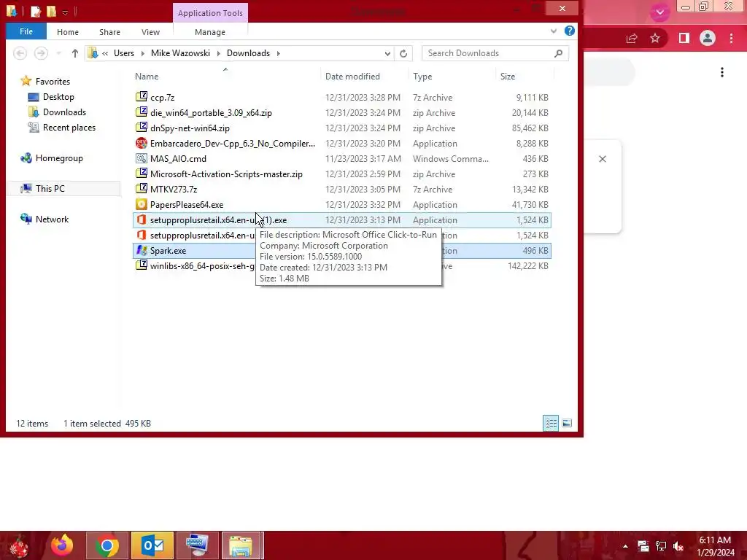Image resolution: width=747 pixels, height=560 pixels.
Task: Sort files by the Size column header
Action: pyautogui.click(x=508, y=76)
